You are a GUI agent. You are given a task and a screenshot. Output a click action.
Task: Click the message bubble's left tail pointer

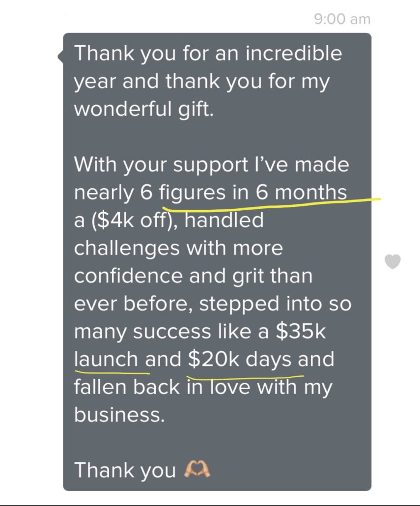pyautogui.click(x=60, y=56)
